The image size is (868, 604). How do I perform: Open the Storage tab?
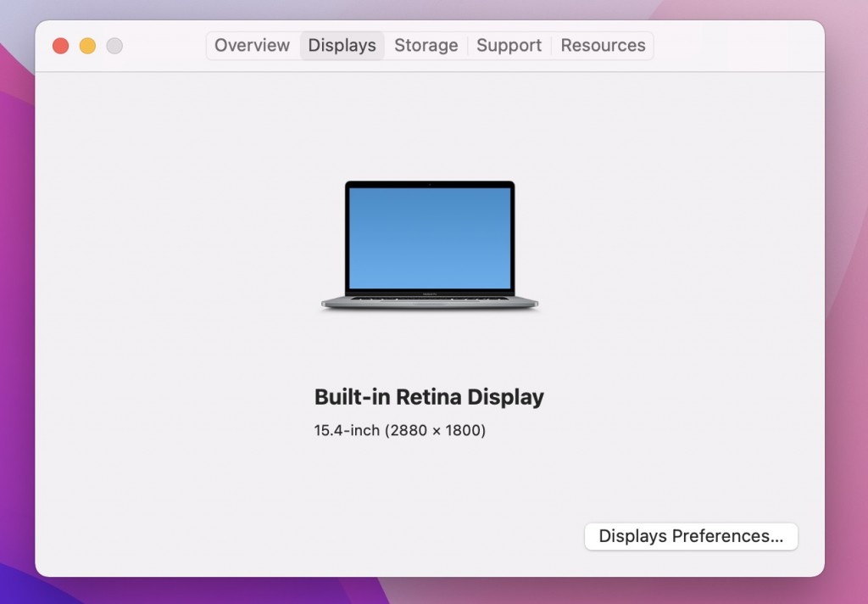426,46
